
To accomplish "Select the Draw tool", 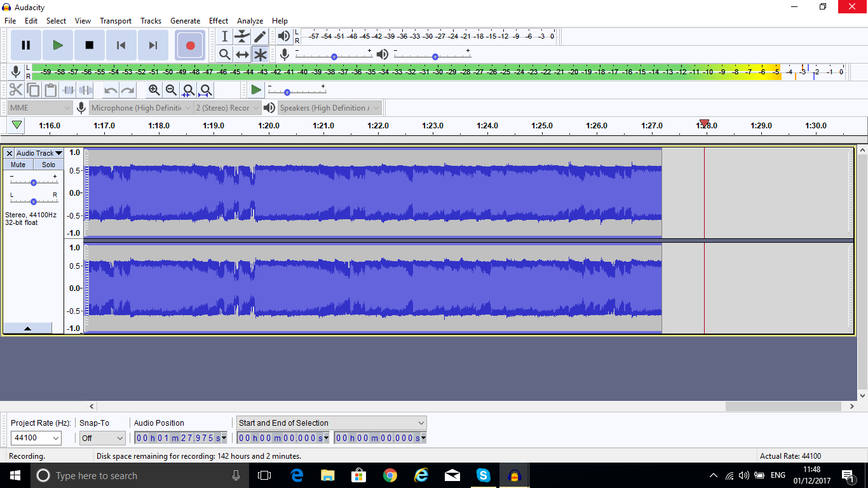I will [x=260, y=36].
